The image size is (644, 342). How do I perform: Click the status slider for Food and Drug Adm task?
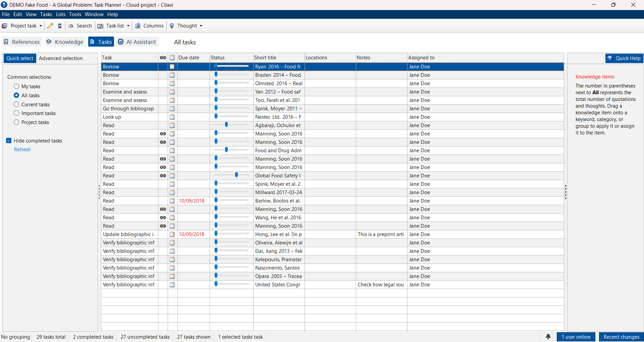click(x=227, y=150)
